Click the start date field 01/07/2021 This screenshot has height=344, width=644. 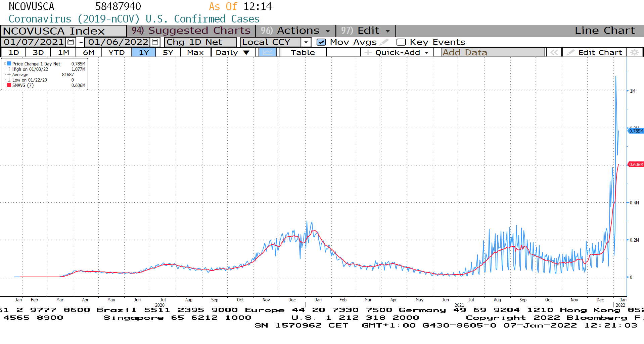[x=34, y=42]
